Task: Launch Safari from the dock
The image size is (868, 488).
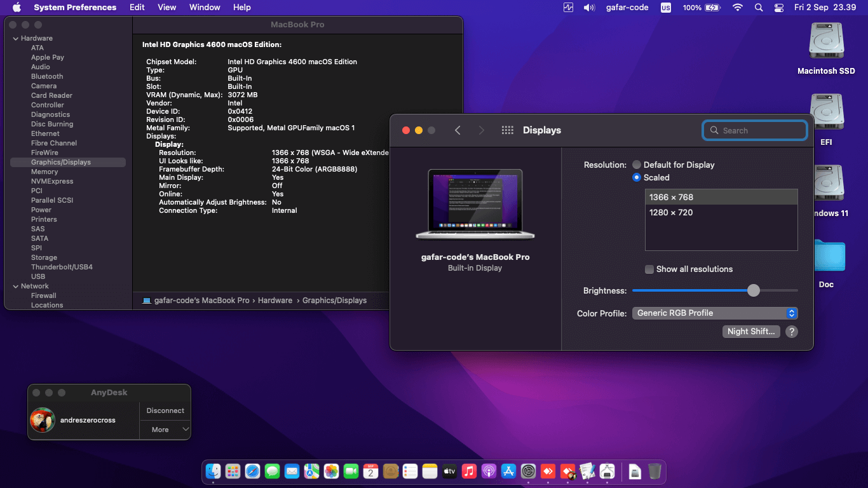Action: 252,471
